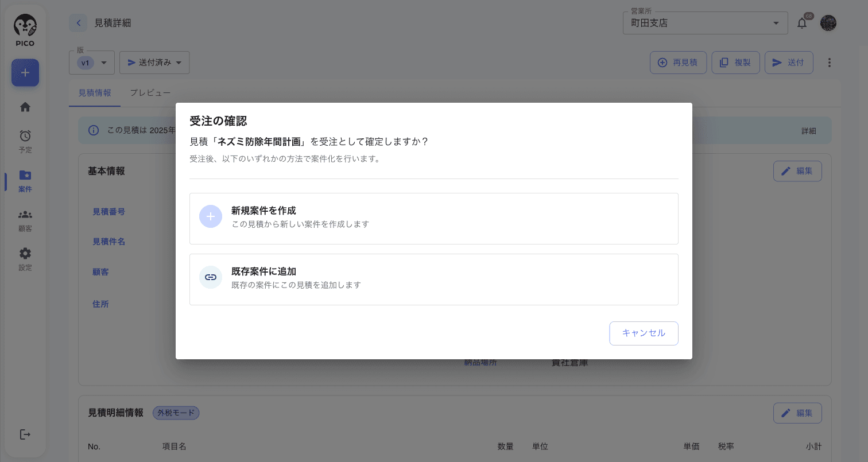Open the home icon in sidebar

pyautogui.click(x=25, y=107)
